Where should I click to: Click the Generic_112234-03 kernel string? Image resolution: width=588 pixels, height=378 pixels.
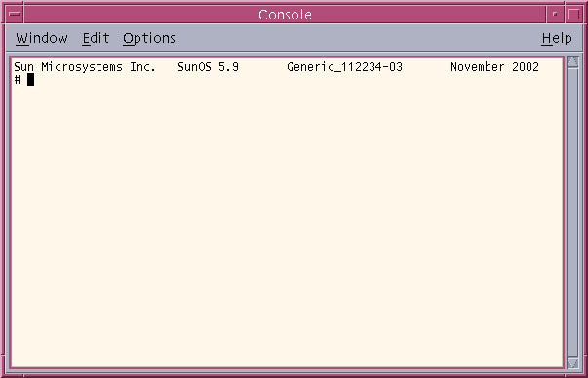(344, 67)
